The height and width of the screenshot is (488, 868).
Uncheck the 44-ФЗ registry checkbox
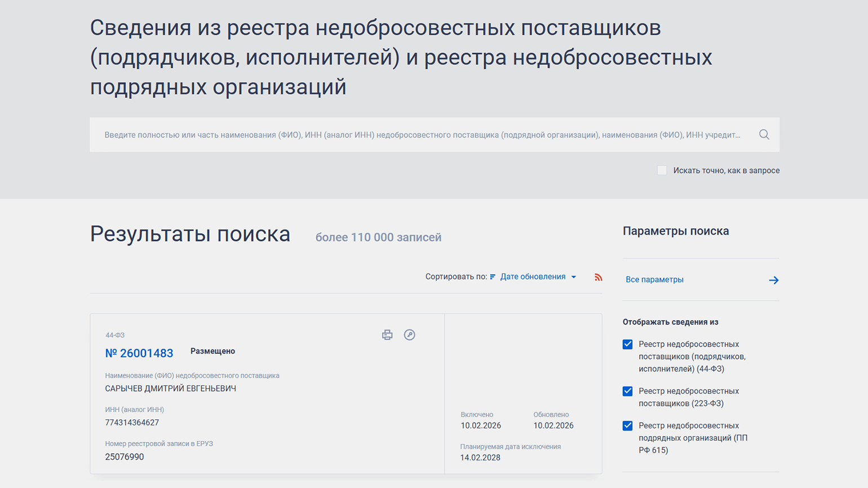tap(627, 344)
